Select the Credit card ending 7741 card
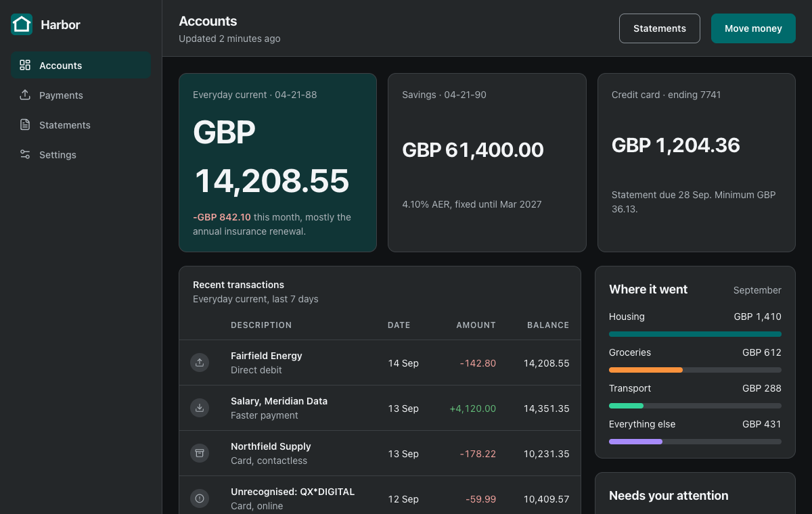Image resolution: width=812 pixels, height=514 pixels. (x=696, y=162)
